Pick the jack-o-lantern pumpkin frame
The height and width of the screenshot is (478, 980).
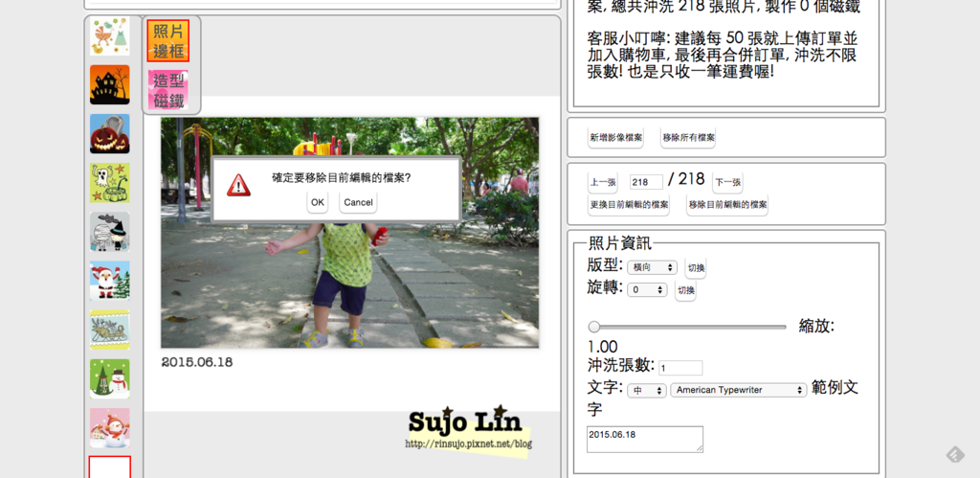pyautogui.click(x=109, y=133)
